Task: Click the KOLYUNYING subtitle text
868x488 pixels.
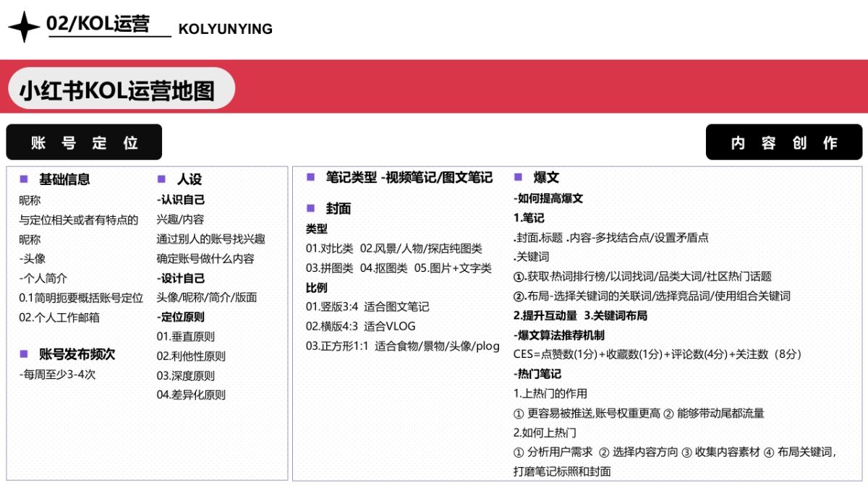Action: pyautogui.click(x=226, y=30)
